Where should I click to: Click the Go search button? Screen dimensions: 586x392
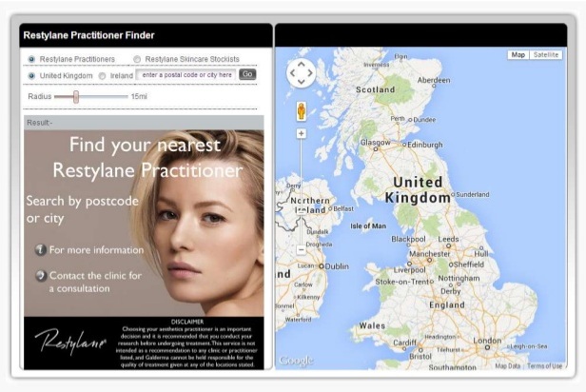pyautogui.click(x=247, y=74)
